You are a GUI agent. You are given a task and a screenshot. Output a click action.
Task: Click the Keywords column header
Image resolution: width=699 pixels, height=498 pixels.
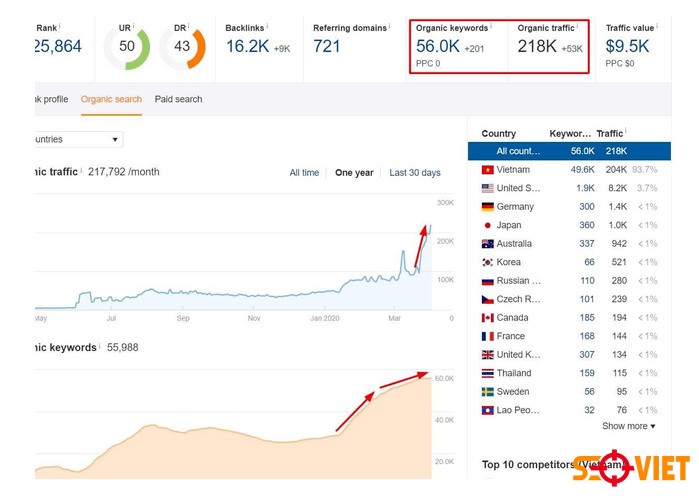click(570, 134)
